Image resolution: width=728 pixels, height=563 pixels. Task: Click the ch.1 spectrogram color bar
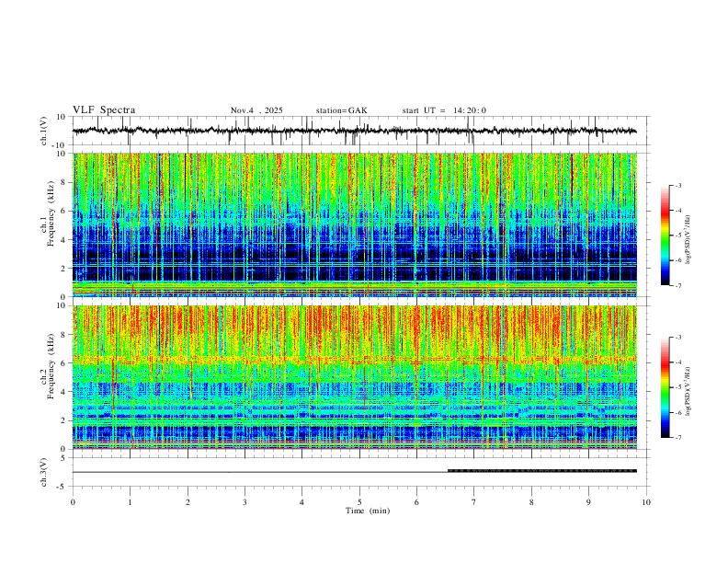(665, 236)
